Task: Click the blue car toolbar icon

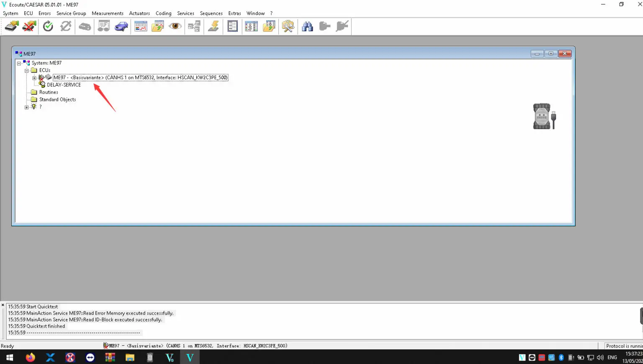Action: (x=121, y=26)
